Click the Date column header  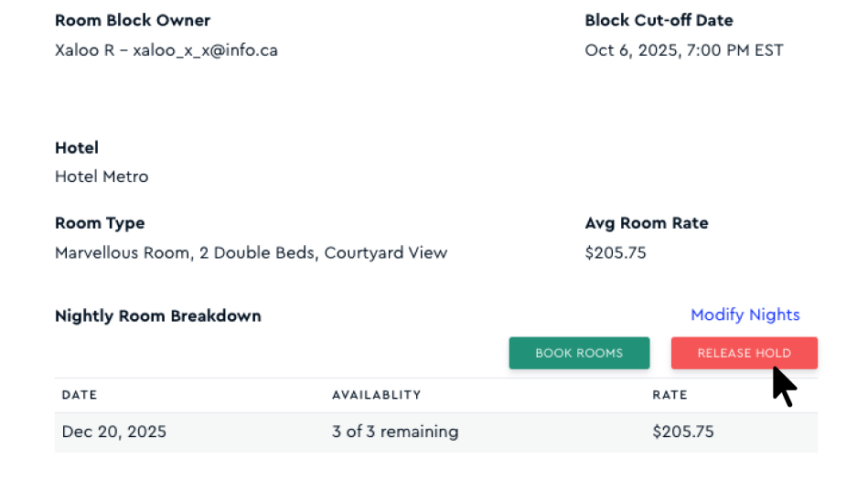point(80,395)
